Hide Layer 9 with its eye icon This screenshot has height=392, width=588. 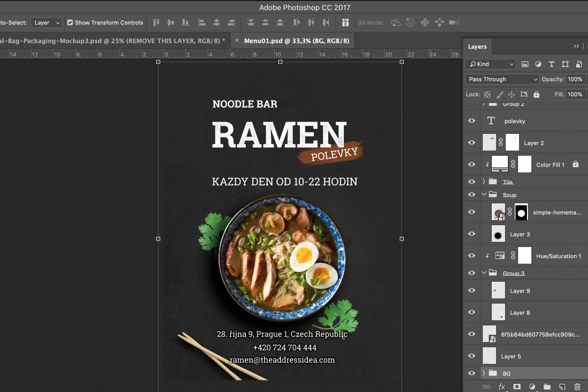tap(471, 291)
